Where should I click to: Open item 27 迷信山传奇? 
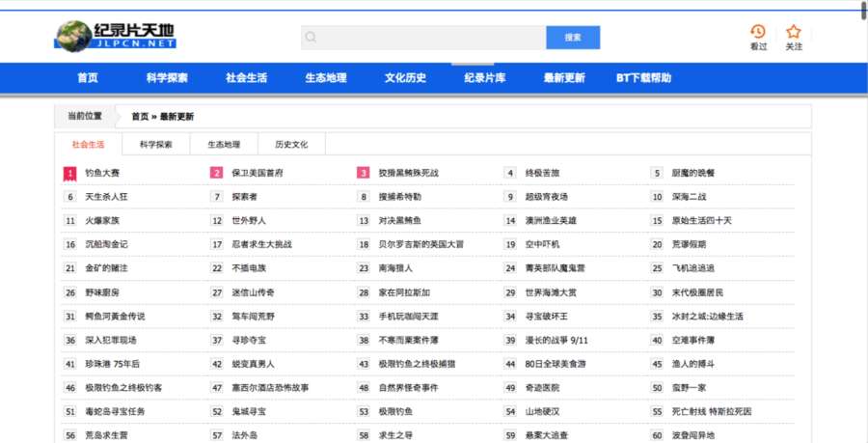(x=254, y=292)
